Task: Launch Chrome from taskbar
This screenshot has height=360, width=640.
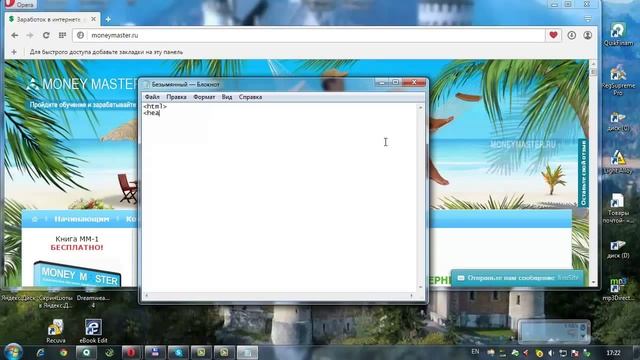Action: click(x=63, y=352)
